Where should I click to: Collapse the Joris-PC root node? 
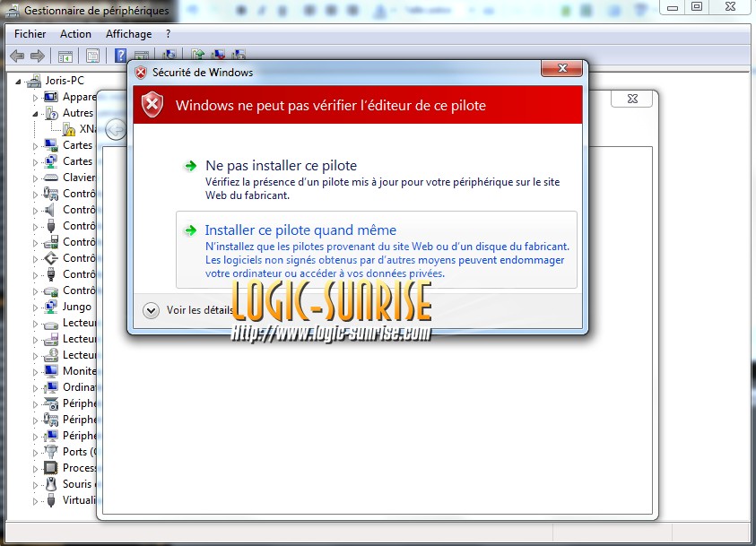[x=18, y=82]
